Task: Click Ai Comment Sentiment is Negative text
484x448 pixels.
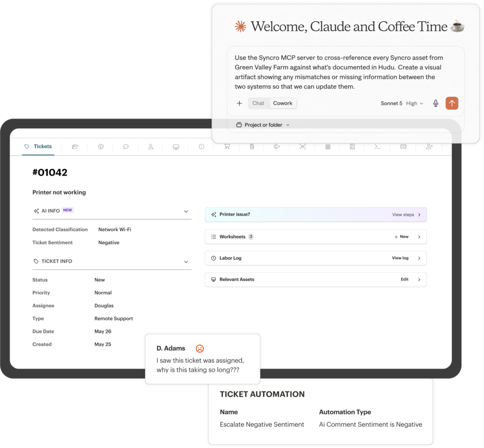Action: [371, 424]
